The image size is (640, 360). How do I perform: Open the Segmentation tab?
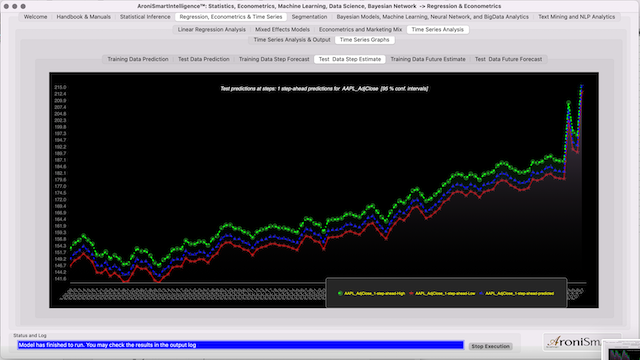click(x=309, y=17)
